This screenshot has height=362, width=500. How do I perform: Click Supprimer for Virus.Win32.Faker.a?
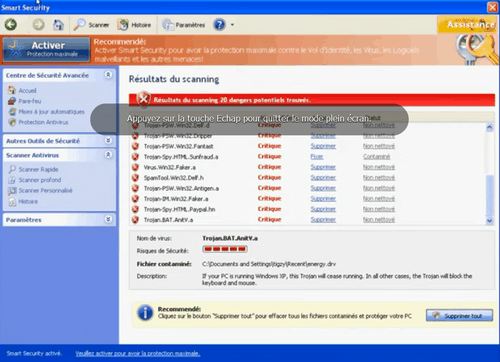pos(323,167)
